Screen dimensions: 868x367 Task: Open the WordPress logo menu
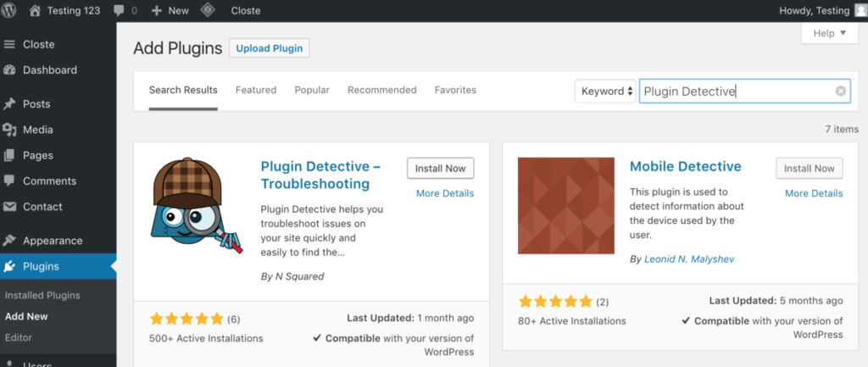tap(8, 10)
